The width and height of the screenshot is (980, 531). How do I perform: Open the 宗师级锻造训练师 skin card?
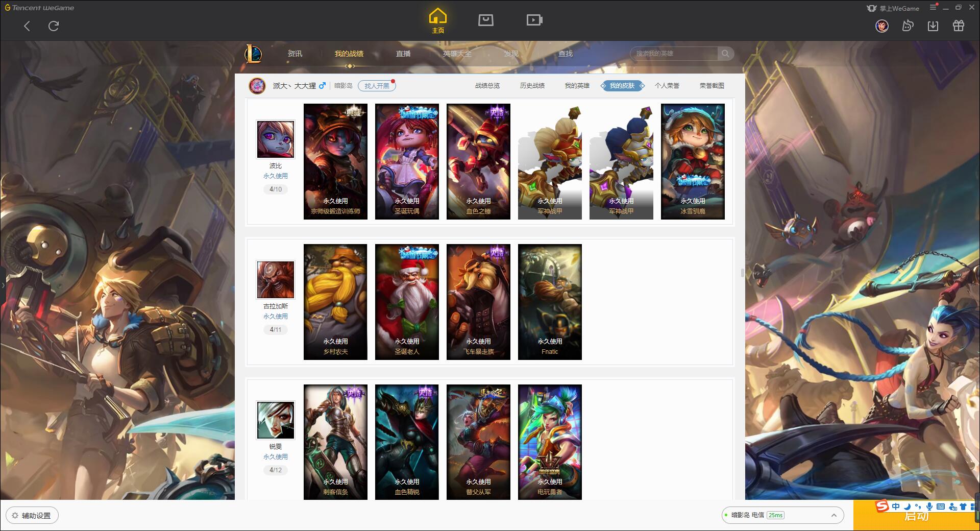pyautogui.click(x=335, y=161)
